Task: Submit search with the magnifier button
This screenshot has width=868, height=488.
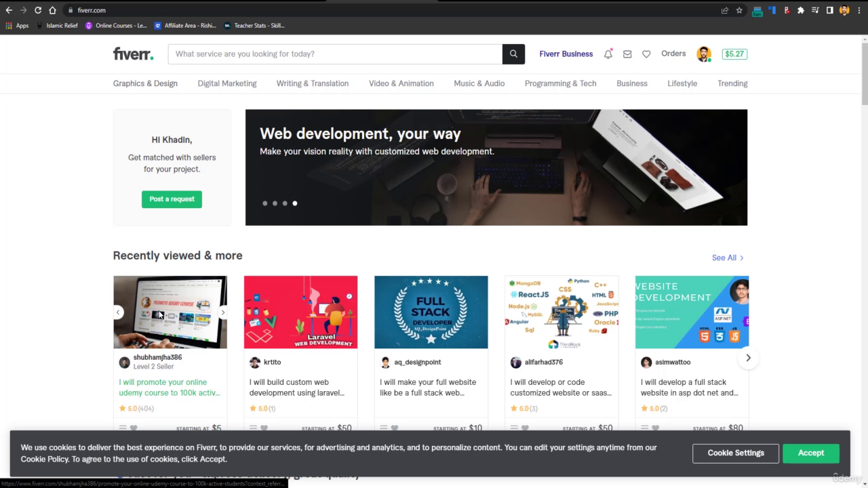Action: coord(513,54)
